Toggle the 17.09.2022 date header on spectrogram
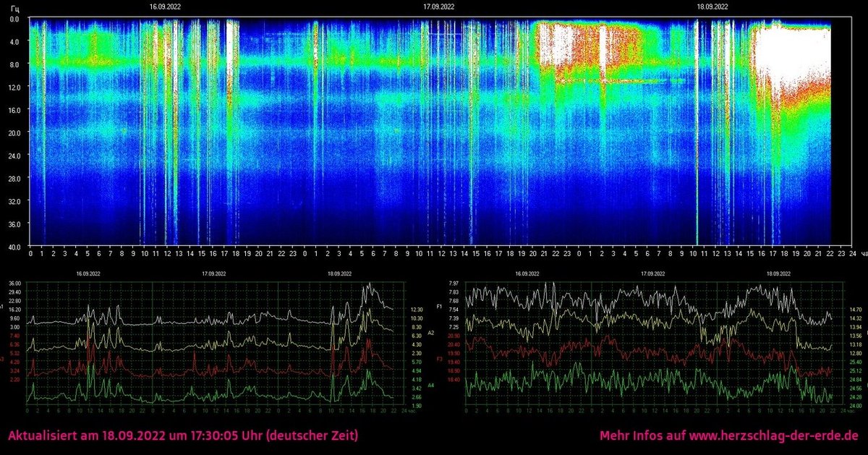 (x=439, y=6)
